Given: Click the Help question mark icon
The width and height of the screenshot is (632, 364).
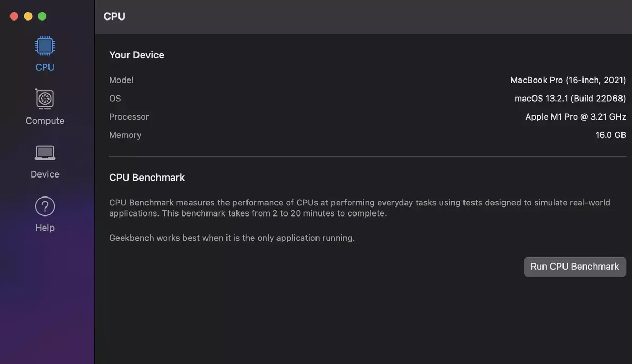Looking at the screenshot, I should tap(44, 206).
